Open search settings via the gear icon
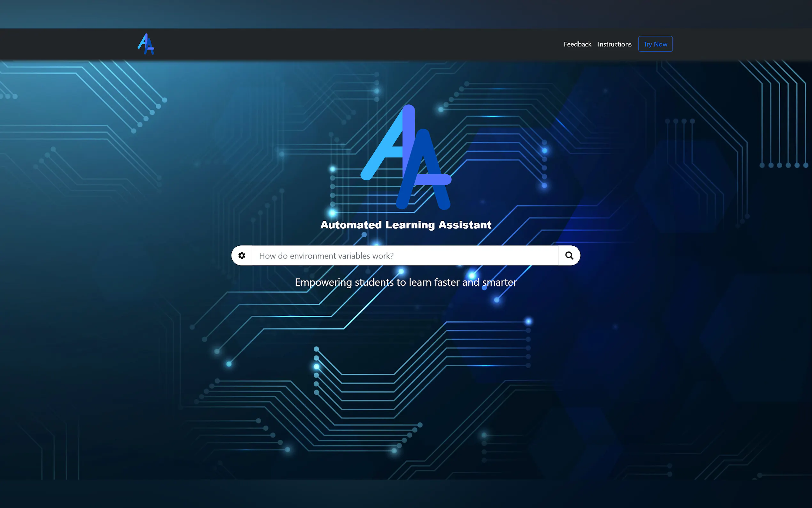 (x=242, y=256)
